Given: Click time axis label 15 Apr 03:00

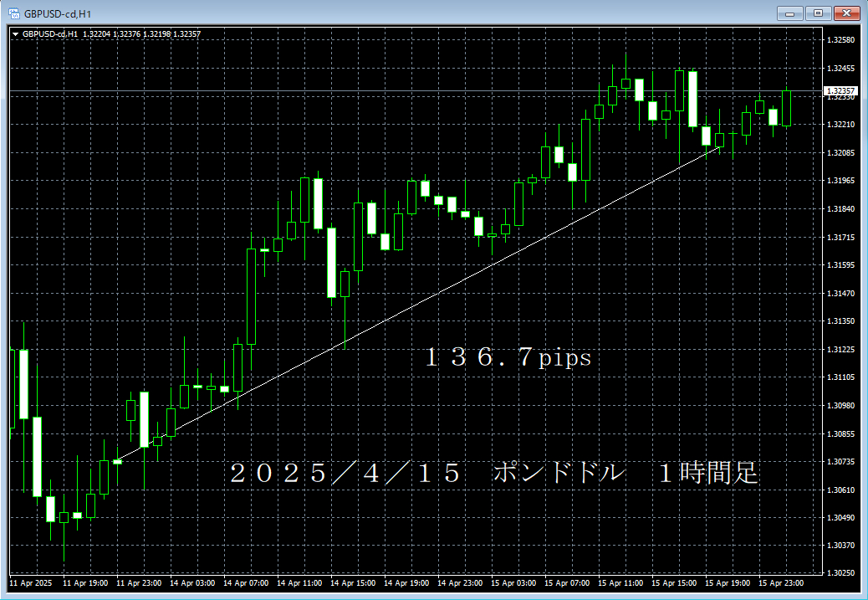Looking at the screenshot, I should click(x=513, y=582).
